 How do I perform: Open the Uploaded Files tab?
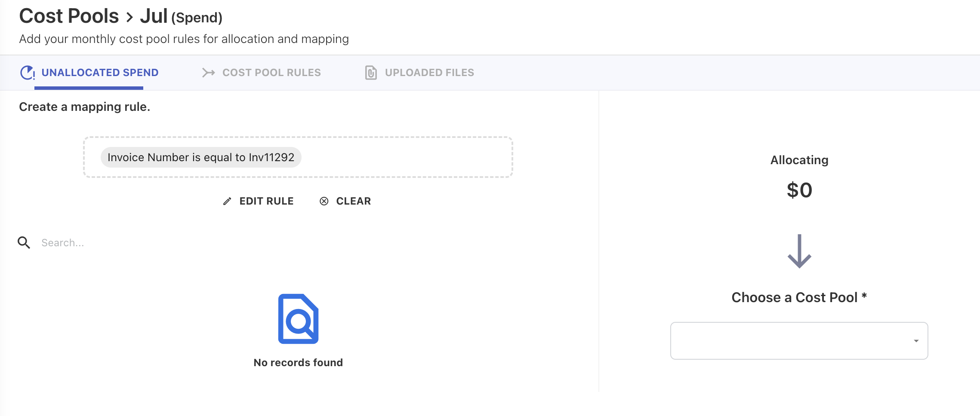[429, 73]
